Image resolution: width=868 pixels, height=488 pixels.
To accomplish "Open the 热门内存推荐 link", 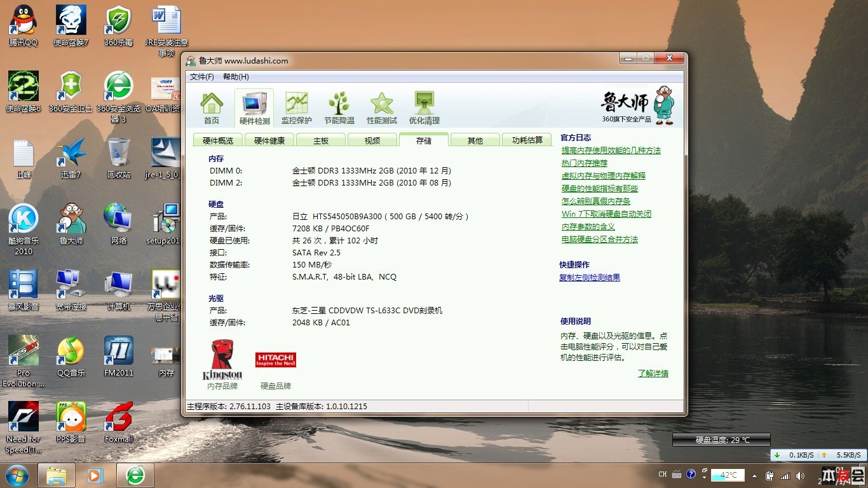I will (x=585, y=163).
